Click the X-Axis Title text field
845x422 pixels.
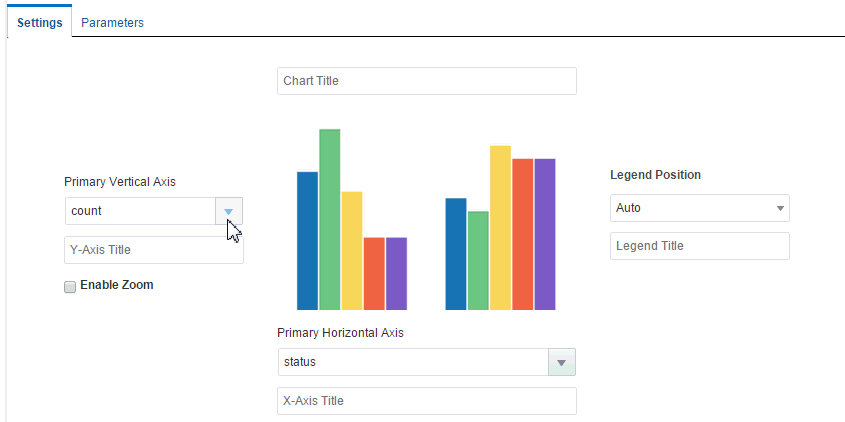coord(427,401)
